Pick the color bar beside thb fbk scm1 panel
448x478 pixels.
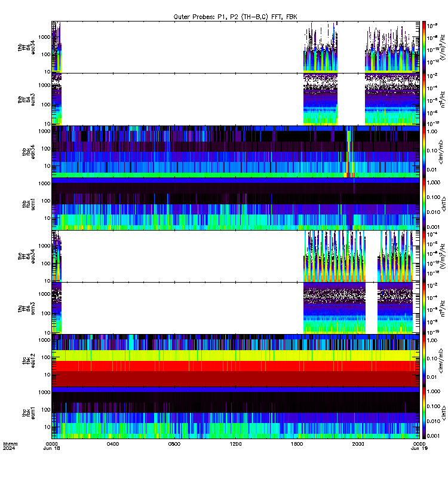pos(424,204)
